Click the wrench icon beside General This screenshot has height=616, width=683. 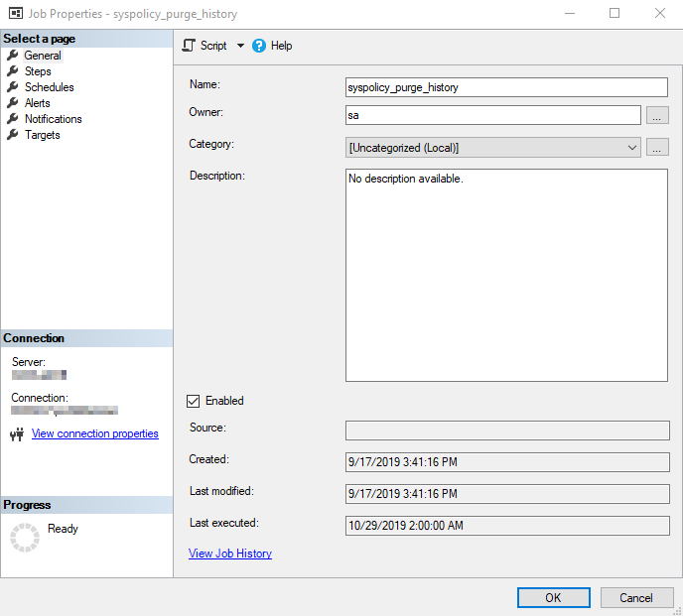(13, 56)
